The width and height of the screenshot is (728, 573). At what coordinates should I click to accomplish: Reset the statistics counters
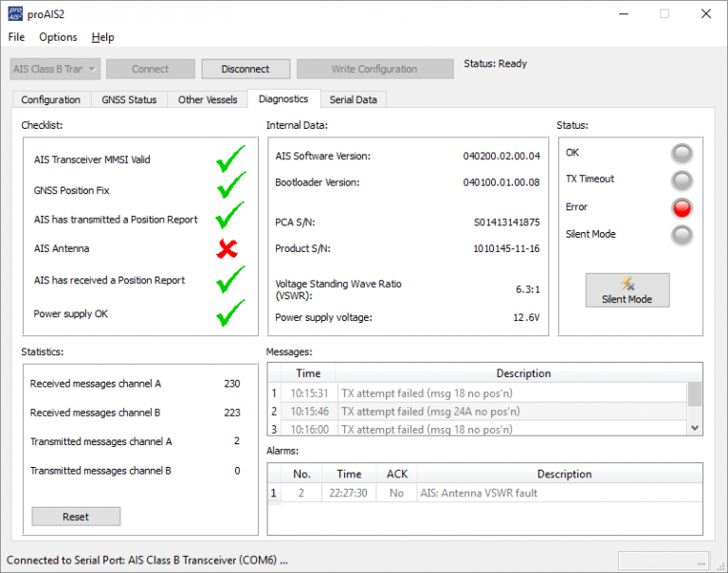[76, 516]
